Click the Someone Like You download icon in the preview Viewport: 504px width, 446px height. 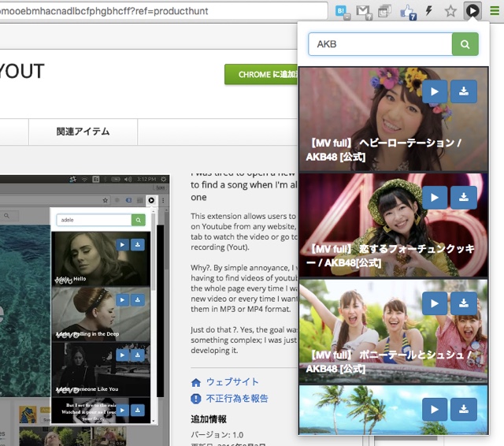tap(138, 355)
